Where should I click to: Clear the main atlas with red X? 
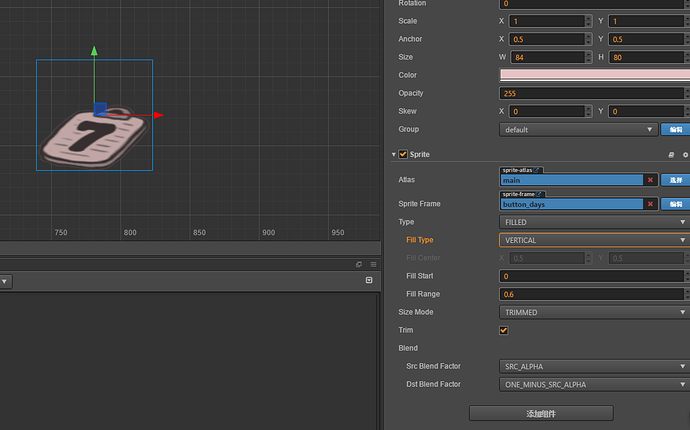(650, 180)
